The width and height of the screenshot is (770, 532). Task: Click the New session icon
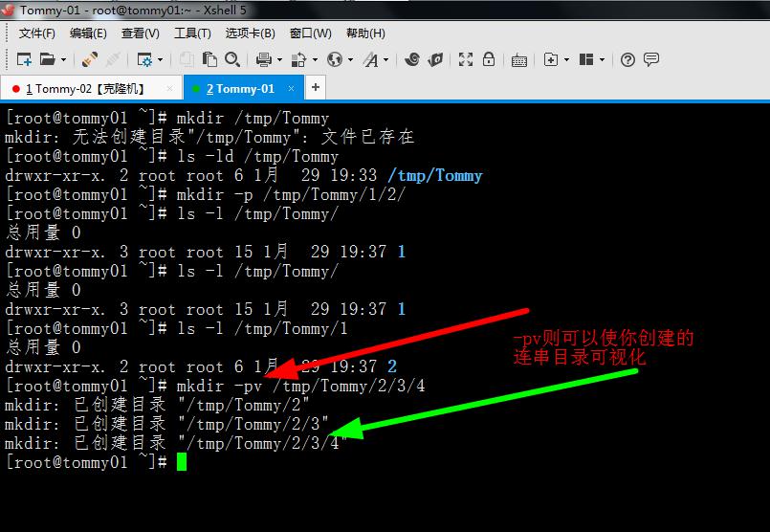click(x=24, y=59)
